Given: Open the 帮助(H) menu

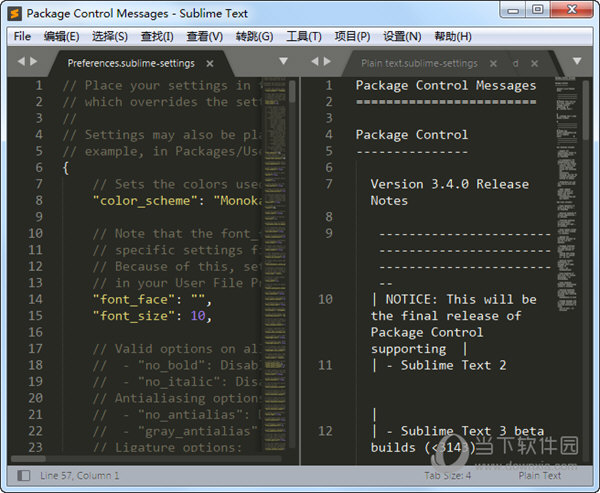Looking at the screenshot, I should pos(453,36).
